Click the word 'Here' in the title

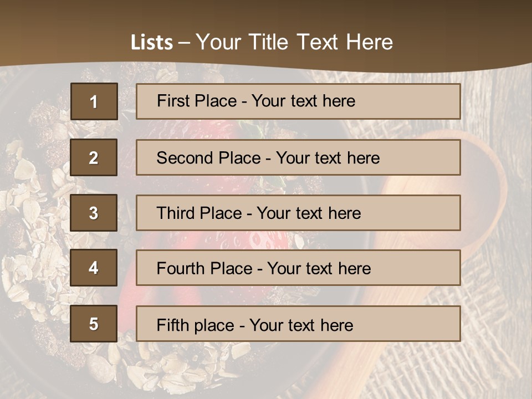(370, 42)
